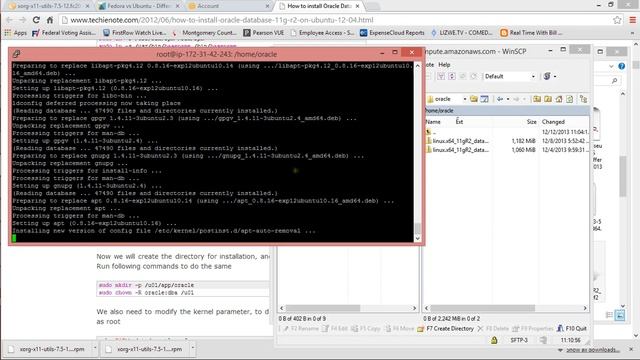The width and height of the screenshot is (640, 360).
Task: Open back-history dropdown arrow in WinSCP
Action: (x=508, y=99)
